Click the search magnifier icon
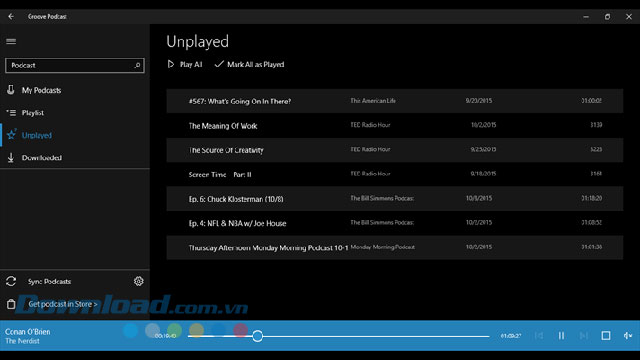 click(138, 65)
